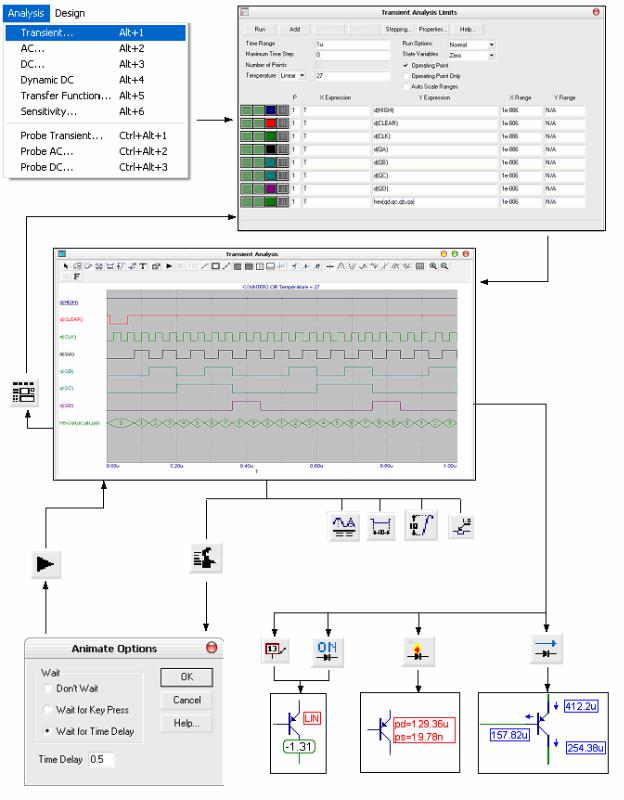624x800 pixels.
Task: Click the large Run play icon
Action: point(45,564)
